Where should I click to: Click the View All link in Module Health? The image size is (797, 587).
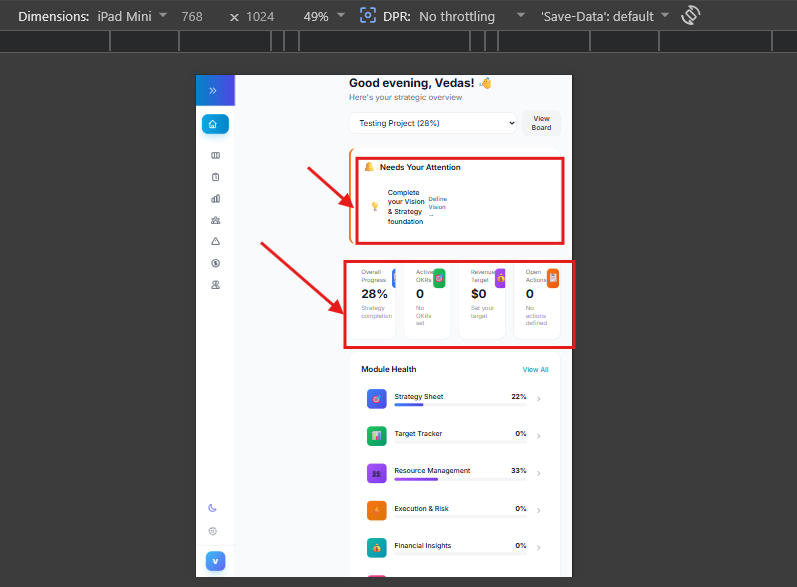tap(535, 369)
